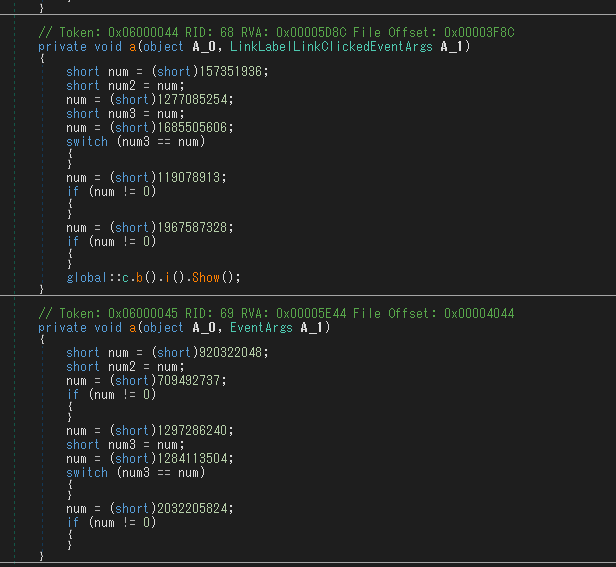Click the literal 1685505606
Viewport: 616px width, 567px height.
pyautogui.click(x=194, y=128)
